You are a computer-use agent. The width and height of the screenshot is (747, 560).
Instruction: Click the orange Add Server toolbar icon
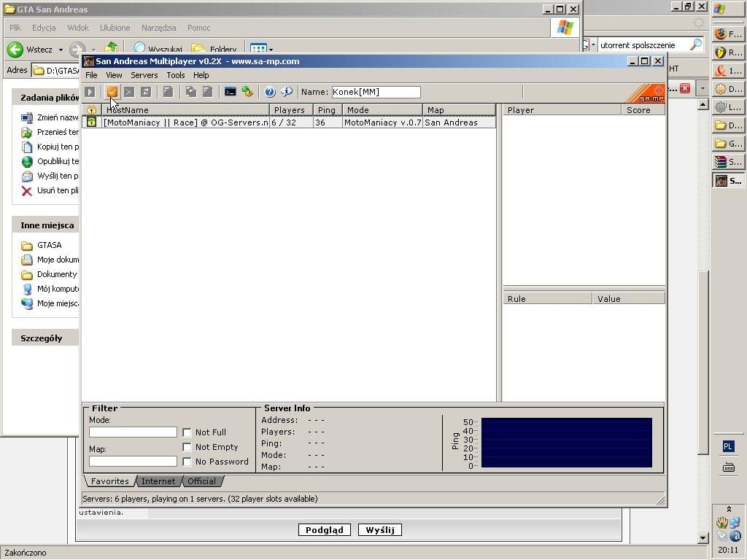[x=112, y=92]
